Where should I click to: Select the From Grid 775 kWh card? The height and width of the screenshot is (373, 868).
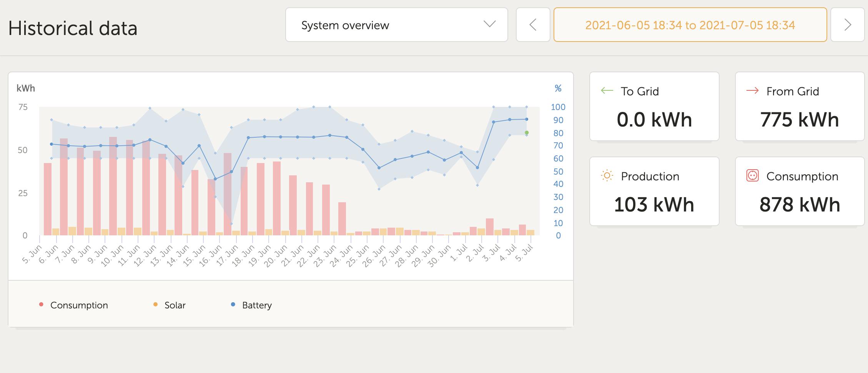tap(800, 107)
